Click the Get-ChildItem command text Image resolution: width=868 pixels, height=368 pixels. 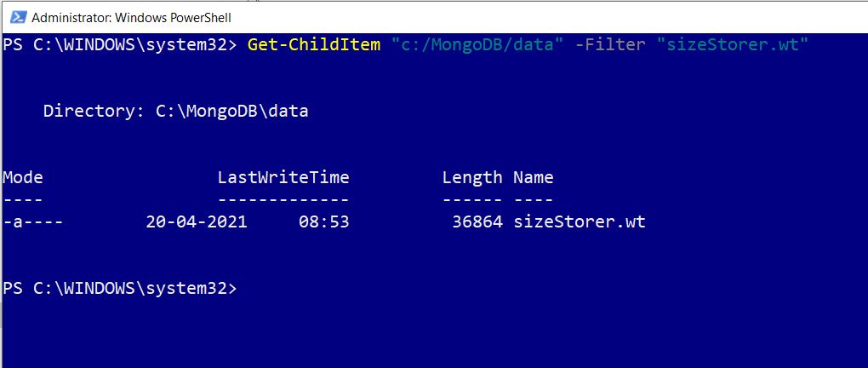tap(313, 44)
